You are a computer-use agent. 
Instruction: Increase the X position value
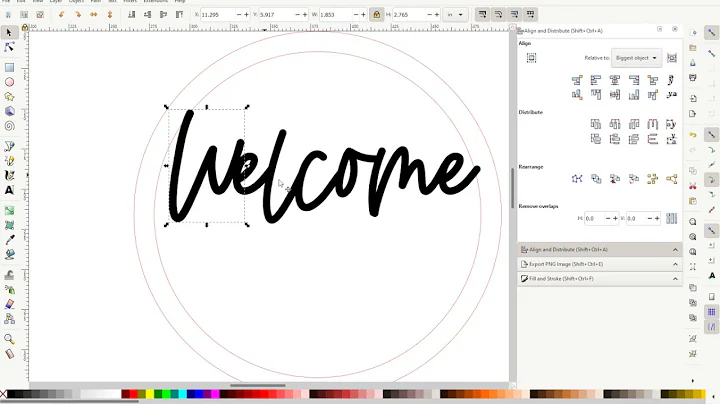click(247, 15)
